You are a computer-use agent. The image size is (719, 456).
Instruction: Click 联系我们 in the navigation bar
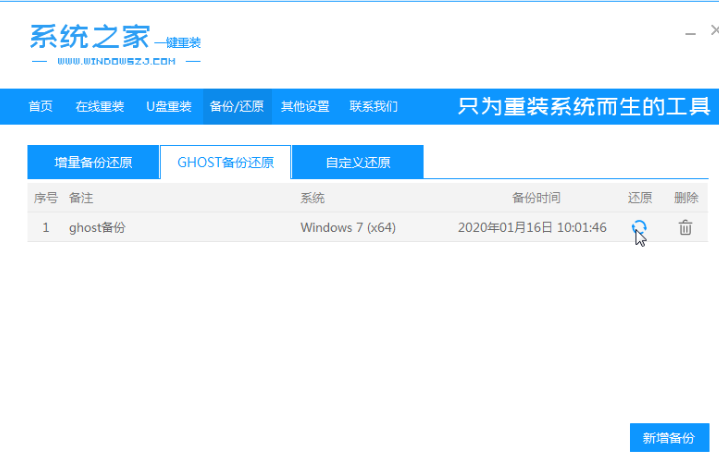tap(373, 107)
